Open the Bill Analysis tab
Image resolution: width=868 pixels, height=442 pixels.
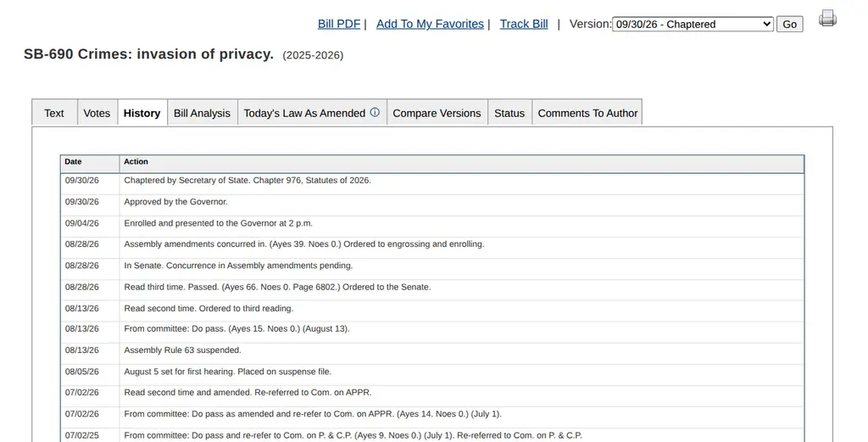(202, 113)
